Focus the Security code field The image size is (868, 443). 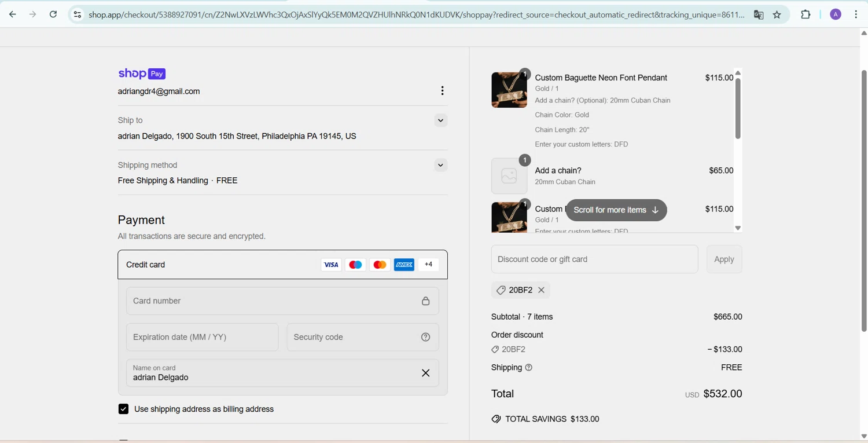[363, 337]
